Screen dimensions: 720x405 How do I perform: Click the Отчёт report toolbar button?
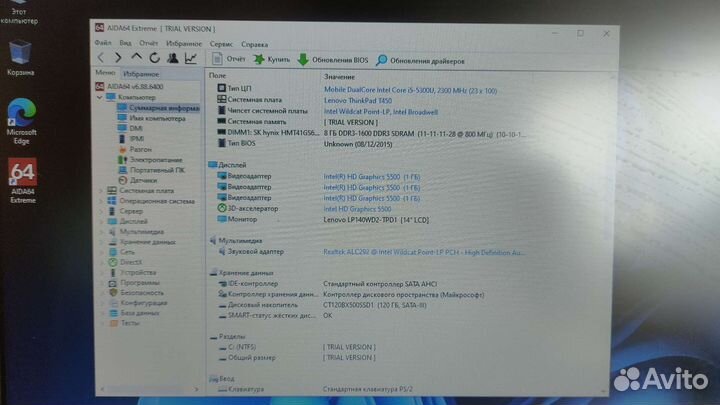click(x=228, y=59)
